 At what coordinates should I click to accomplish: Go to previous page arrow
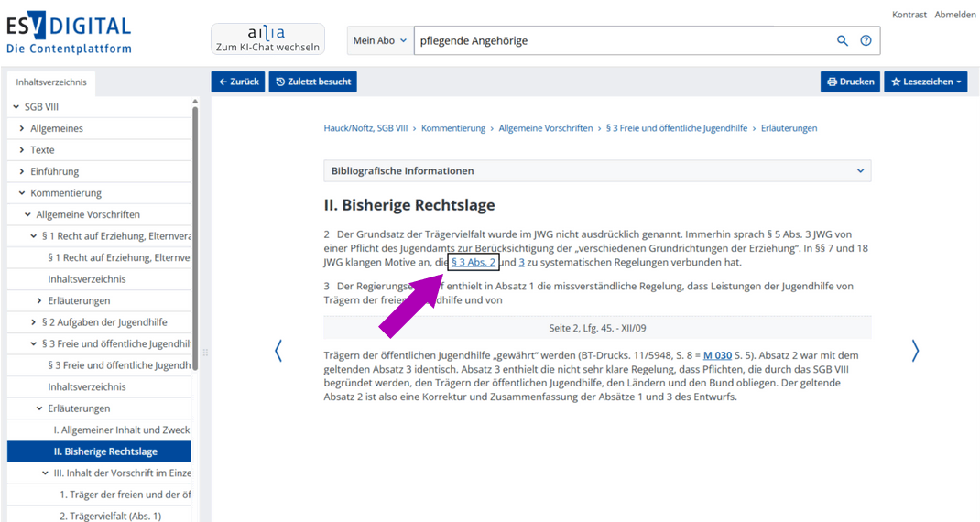[x=278, y=351]
